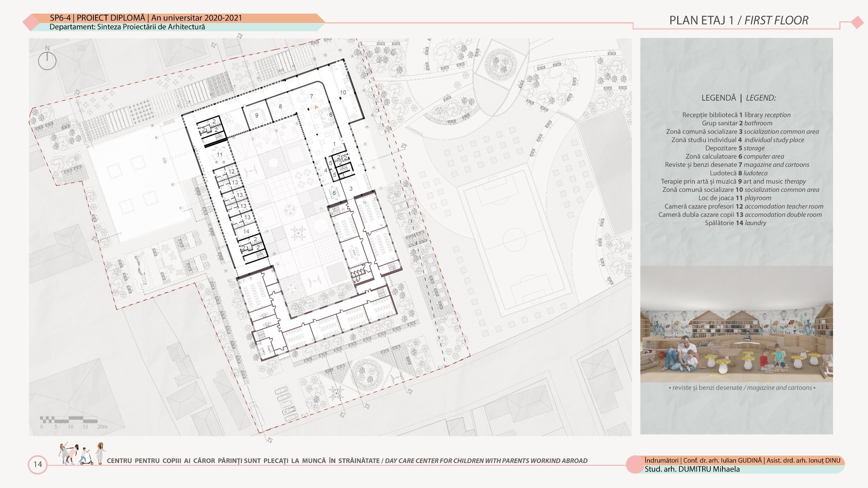The width and height of the screenshot is (868, 488).
Task: Click the Stud. arh. DUMITRU Mihaela label
Action: (692, 469)
